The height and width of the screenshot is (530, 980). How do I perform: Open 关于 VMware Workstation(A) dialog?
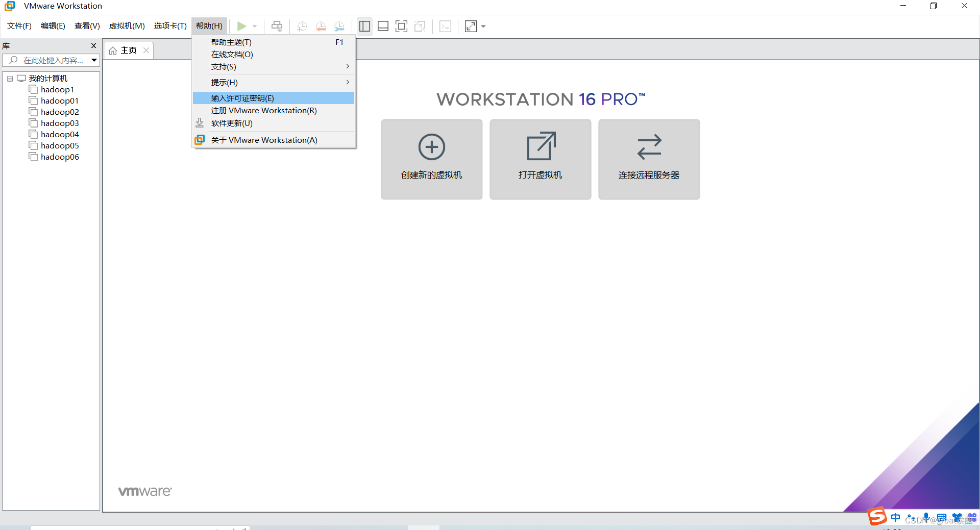pos(274,140)
